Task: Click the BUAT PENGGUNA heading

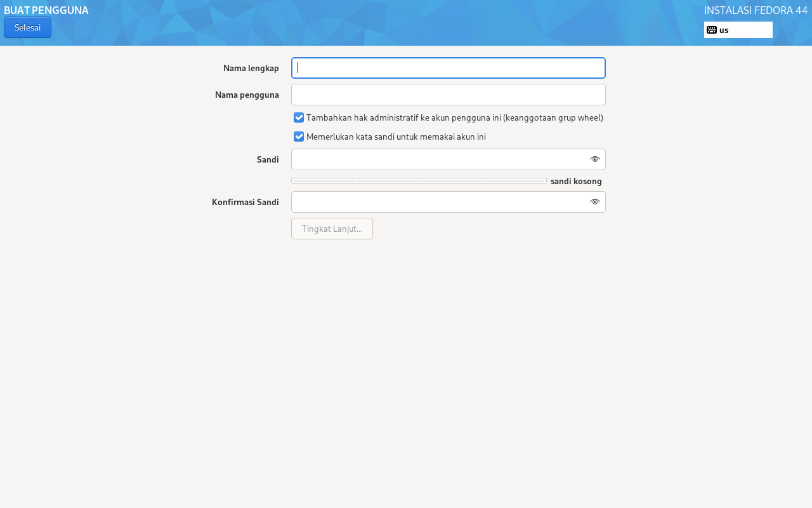Action: coord(46,10)
